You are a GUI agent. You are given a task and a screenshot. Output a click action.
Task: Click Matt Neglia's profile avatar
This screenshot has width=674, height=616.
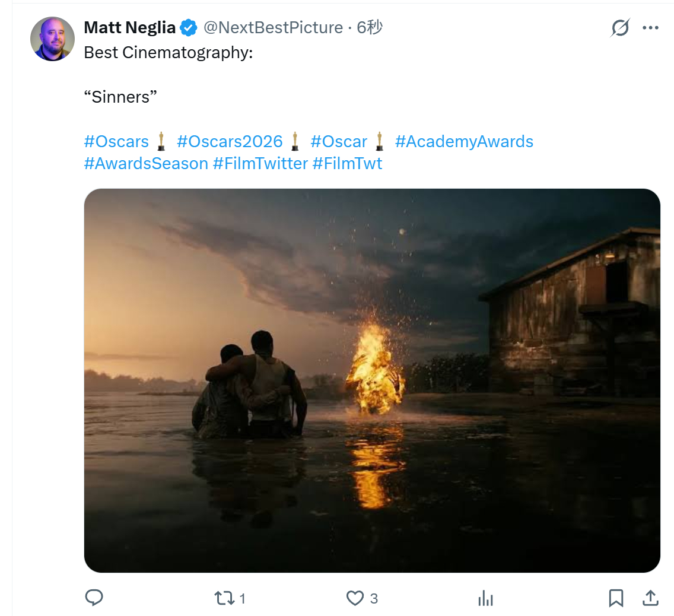(x=52, y=39)
